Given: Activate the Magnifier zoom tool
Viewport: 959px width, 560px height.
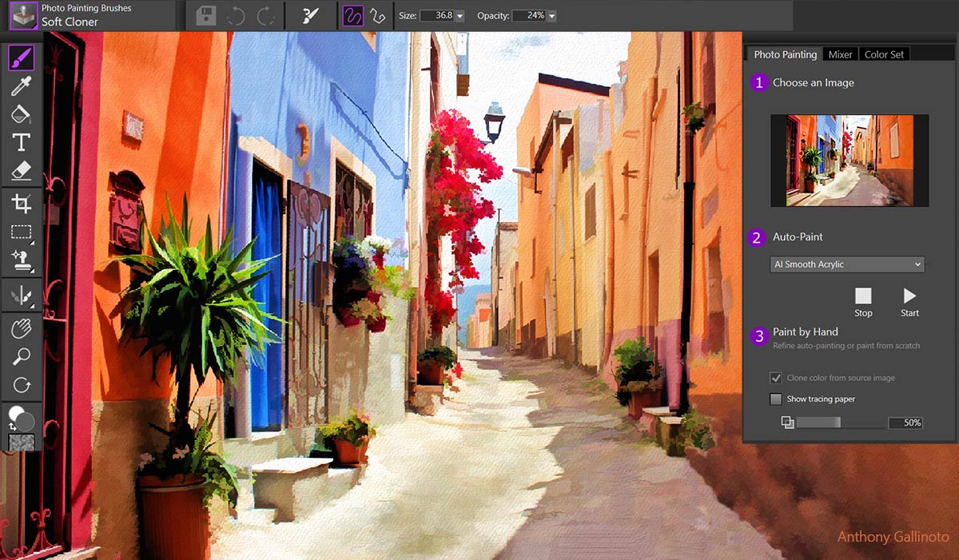Looking at the screenshot, I should pos(21,356).
